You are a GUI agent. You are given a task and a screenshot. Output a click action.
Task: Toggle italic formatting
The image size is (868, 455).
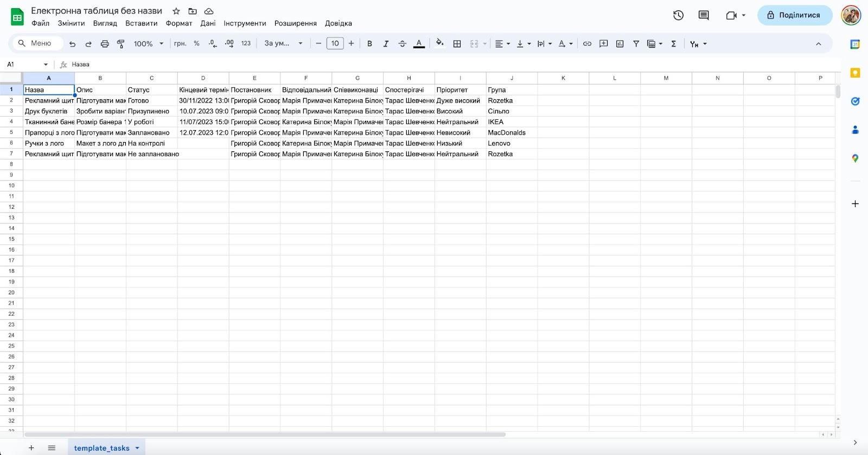[x=386, y=44]
